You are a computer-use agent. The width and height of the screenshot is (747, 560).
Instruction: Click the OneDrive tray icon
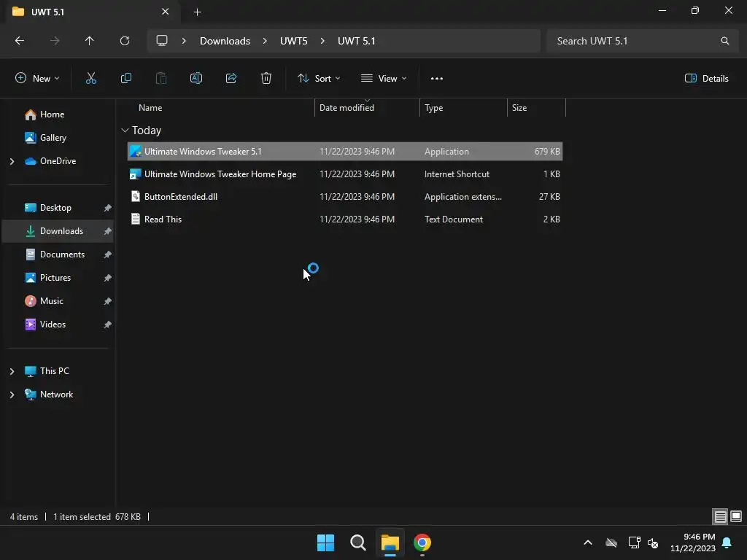(x=611, y=542)
